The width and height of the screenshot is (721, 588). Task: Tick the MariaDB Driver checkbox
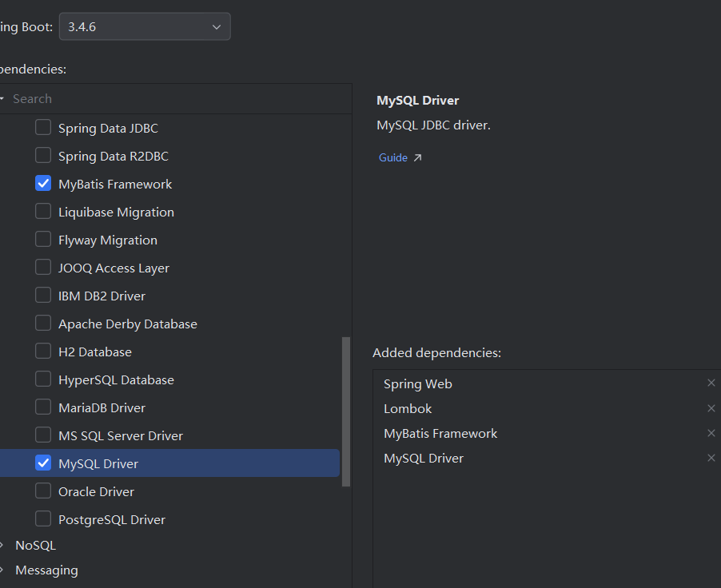click(43, 407)
